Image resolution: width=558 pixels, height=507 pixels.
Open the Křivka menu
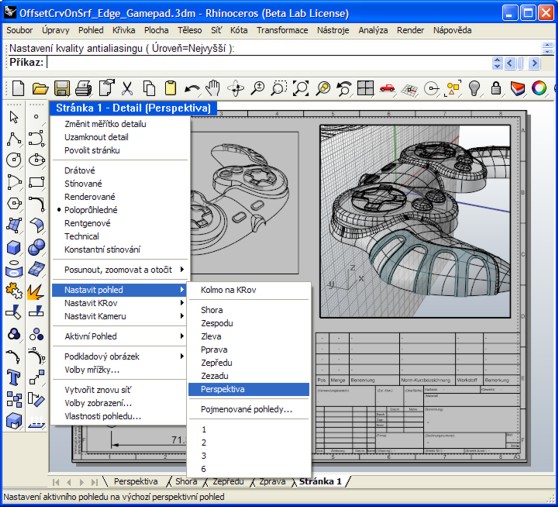point(123,30)
